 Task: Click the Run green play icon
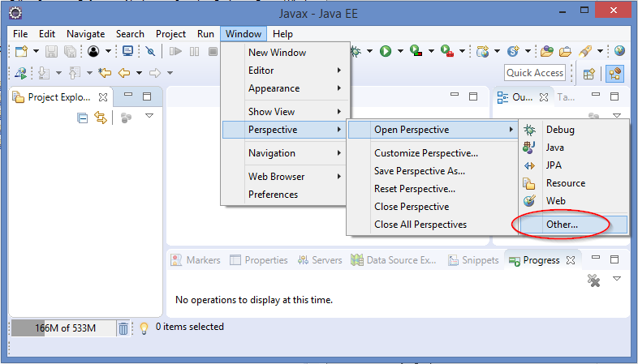tap(386, 51)
